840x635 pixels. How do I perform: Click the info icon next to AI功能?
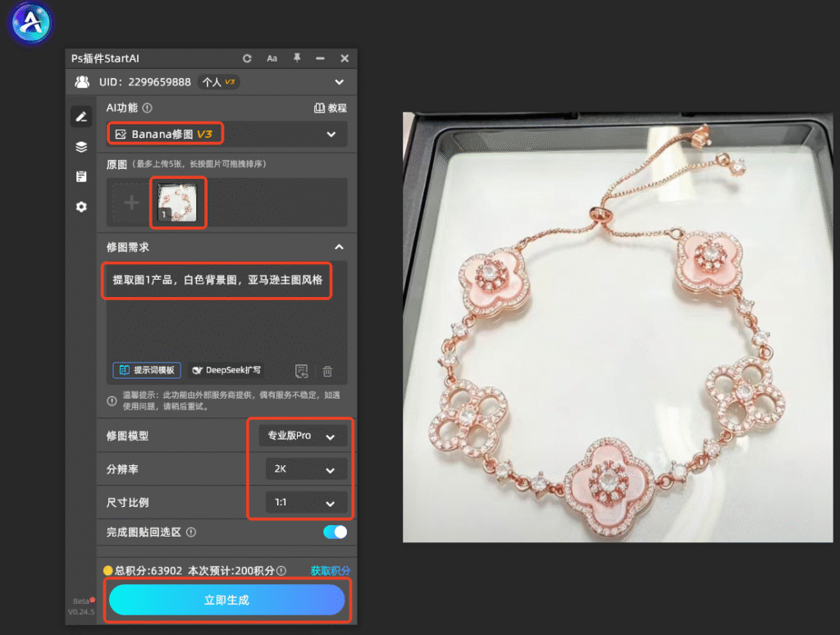(148, 107)
